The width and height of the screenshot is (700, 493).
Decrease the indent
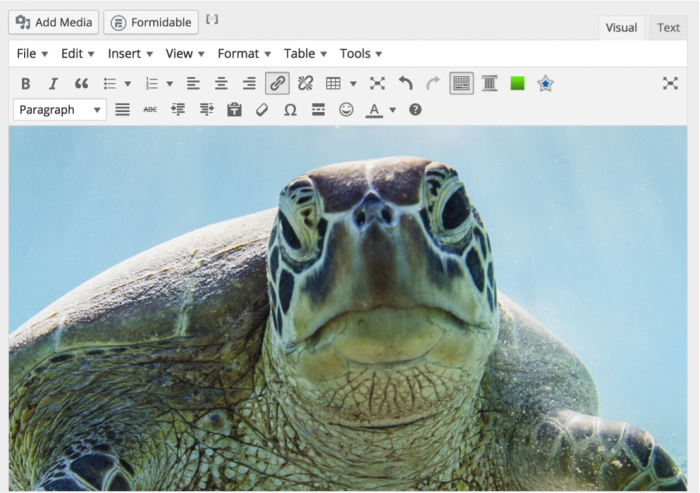pos(178,110)
